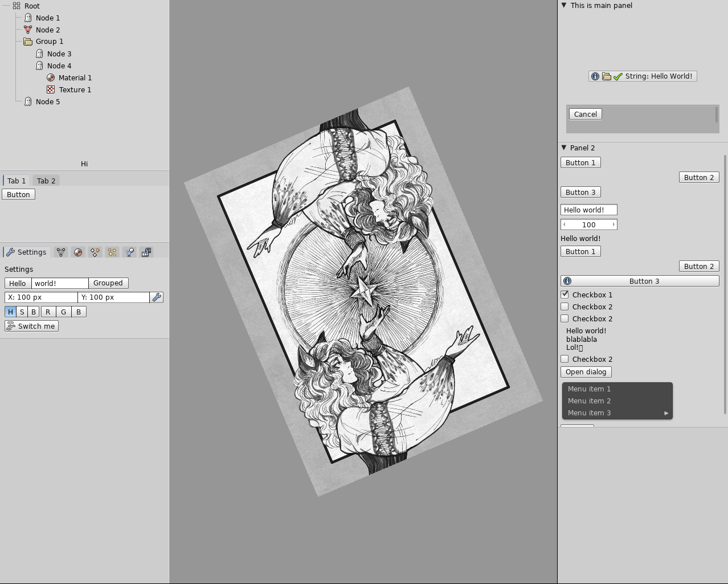Screen dimensions: 728x584
Task: Open the constraint pin icon tab
Action: (129, 252)
